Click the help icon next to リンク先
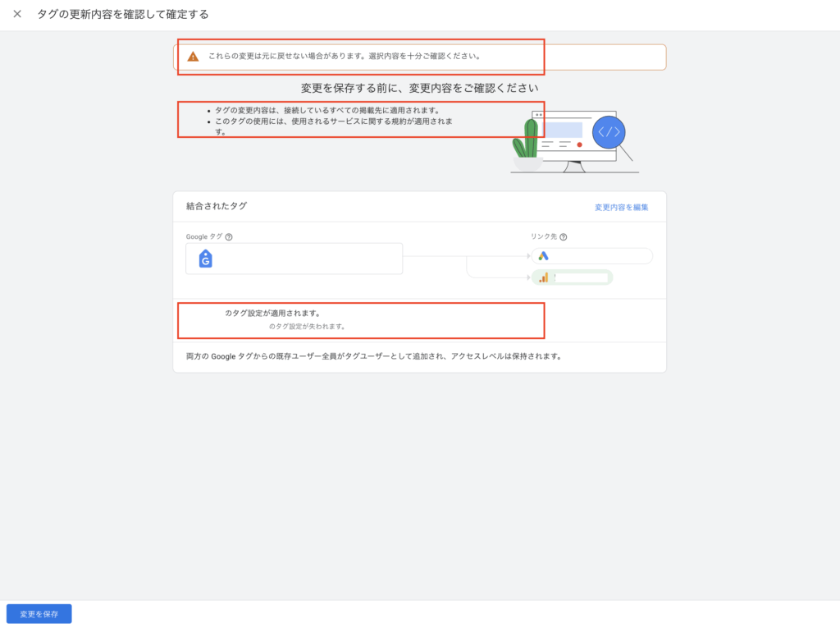 (563, 236)
